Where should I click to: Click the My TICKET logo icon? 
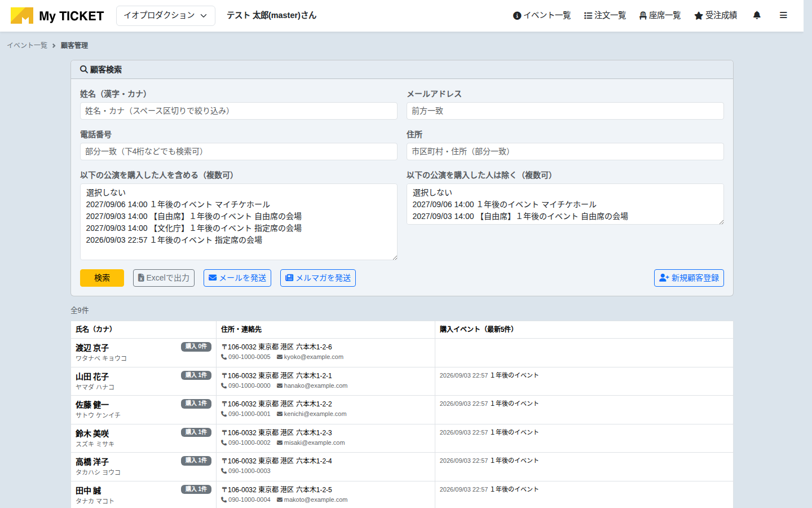(x=22, y=16)
